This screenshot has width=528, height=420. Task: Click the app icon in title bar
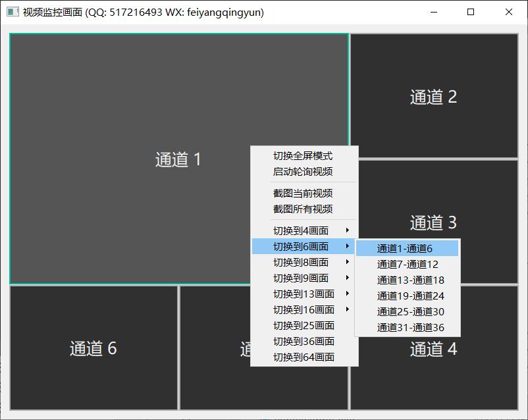[13, 12]
